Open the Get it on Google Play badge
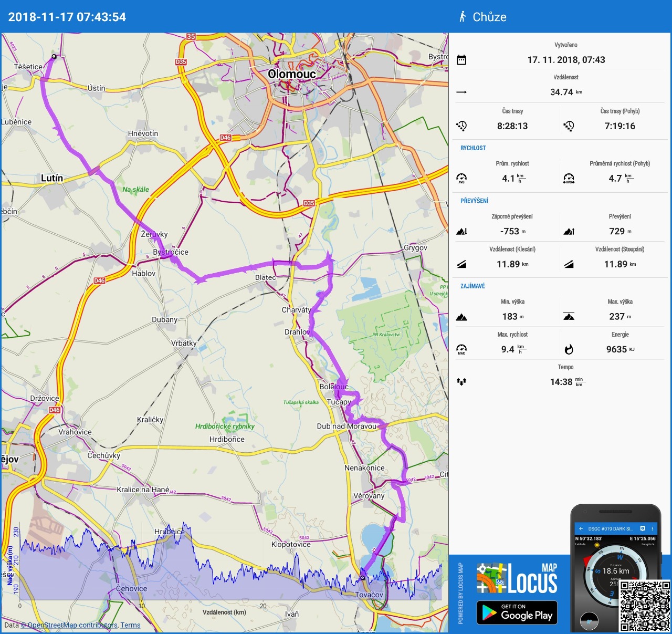The height and width of the screenshot is (634, 672). [x=517, y=612]
